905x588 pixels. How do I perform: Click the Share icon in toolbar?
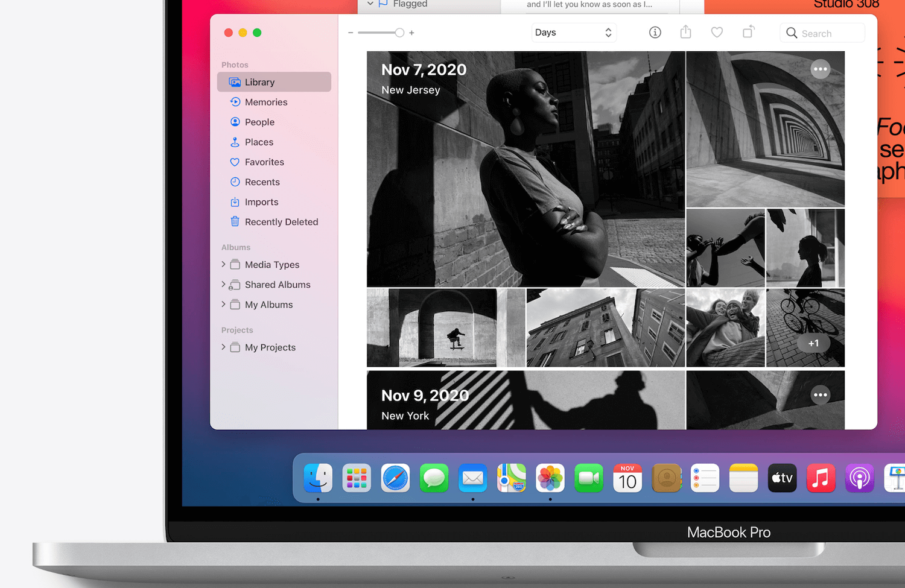[x=685, y=33]
